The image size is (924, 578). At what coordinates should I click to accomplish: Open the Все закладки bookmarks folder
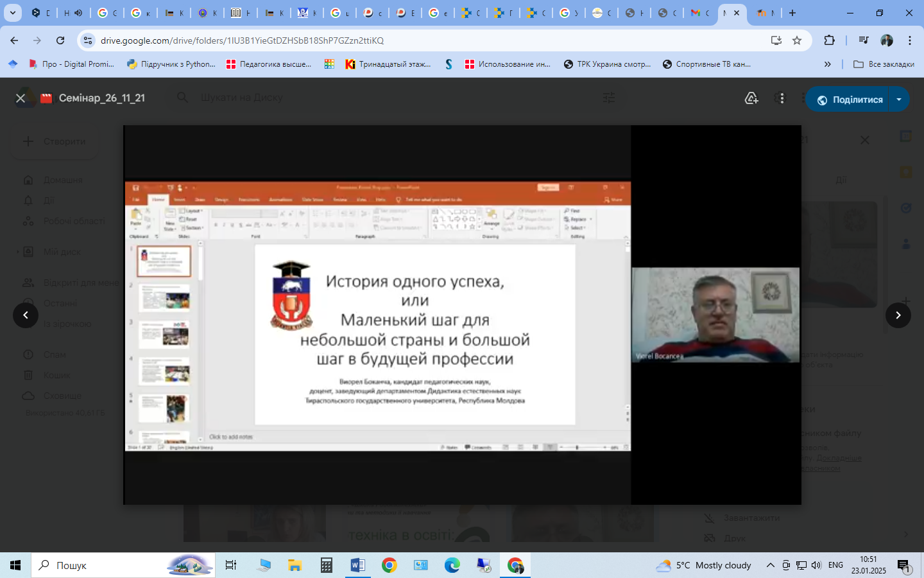click(x=884, y=64)
